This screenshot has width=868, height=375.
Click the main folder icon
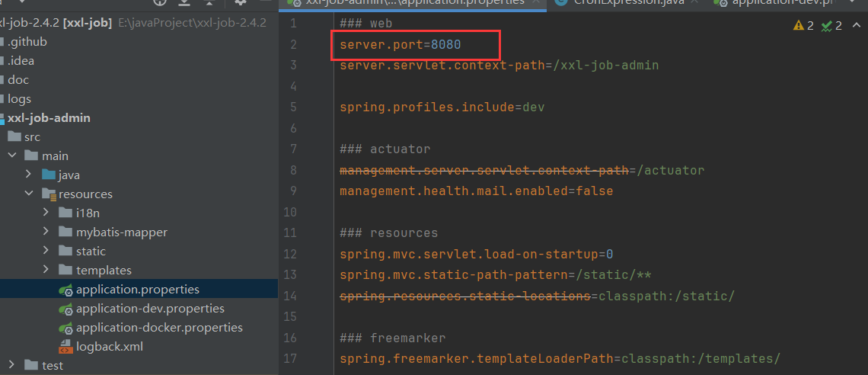pyautogui.click(x=31, y=156)
